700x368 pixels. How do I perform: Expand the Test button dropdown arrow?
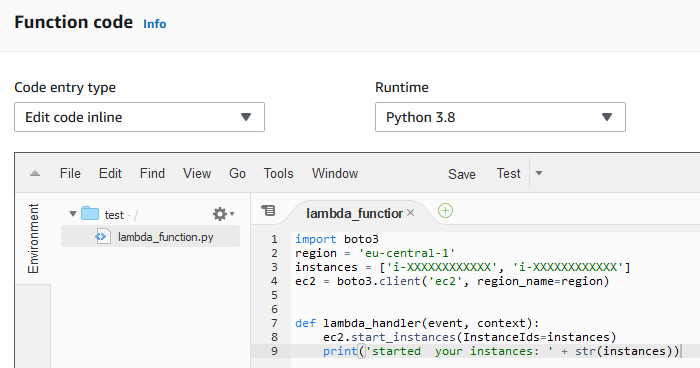[x=539, y=173]
